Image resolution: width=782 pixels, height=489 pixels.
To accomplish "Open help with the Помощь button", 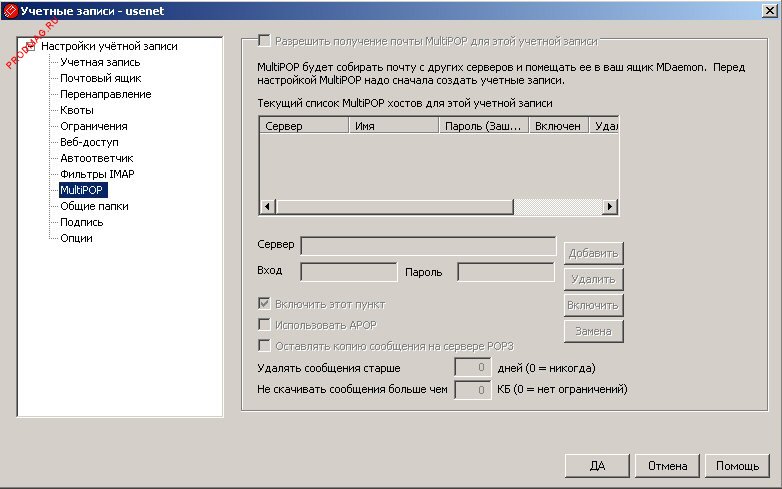I will click(737, 466).
